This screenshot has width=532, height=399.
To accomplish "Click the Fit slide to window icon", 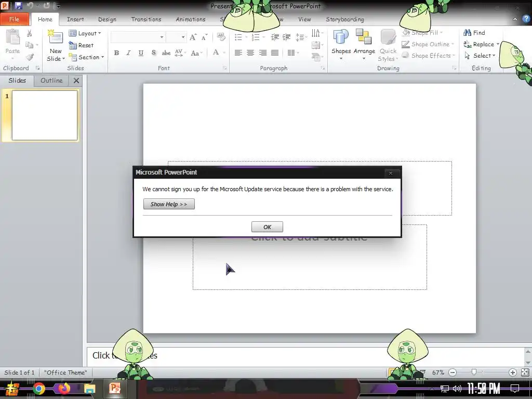I will pos(525,372).
